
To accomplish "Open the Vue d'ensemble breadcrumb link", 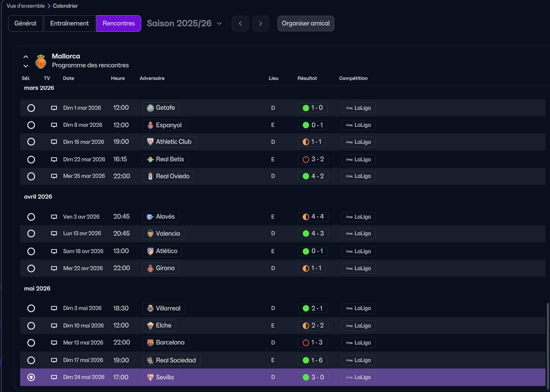I will pos(26,6).
